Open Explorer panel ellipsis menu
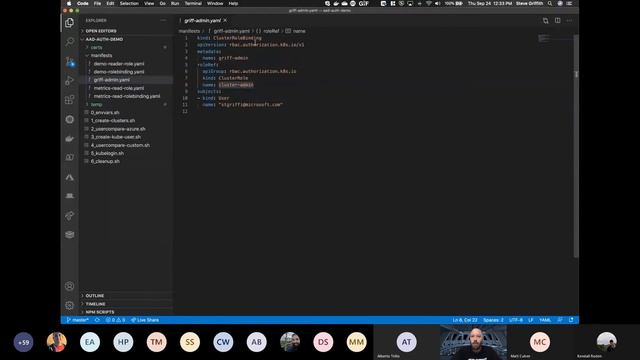 163,20
